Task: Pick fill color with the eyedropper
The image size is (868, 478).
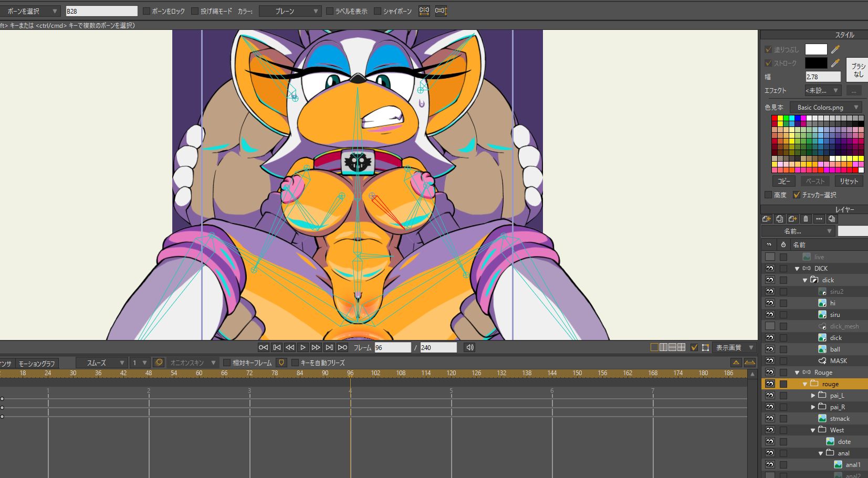Action: 835,49
